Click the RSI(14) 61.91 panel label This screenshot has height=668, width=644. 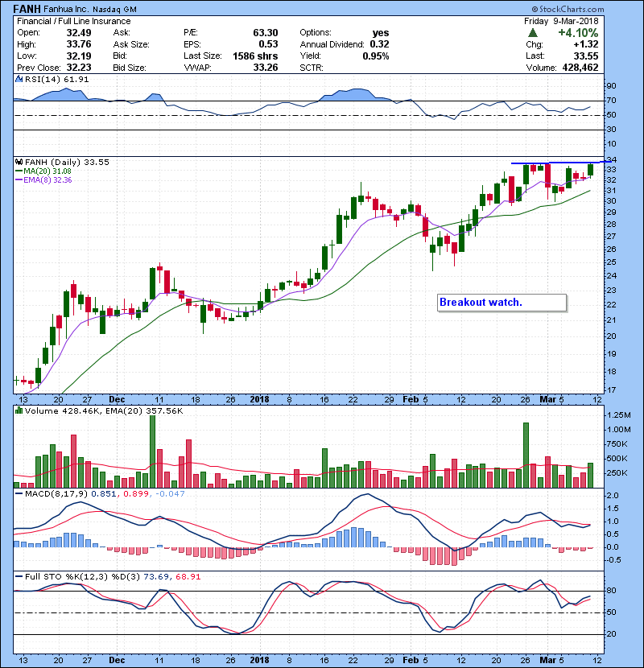tap(56, 79)
